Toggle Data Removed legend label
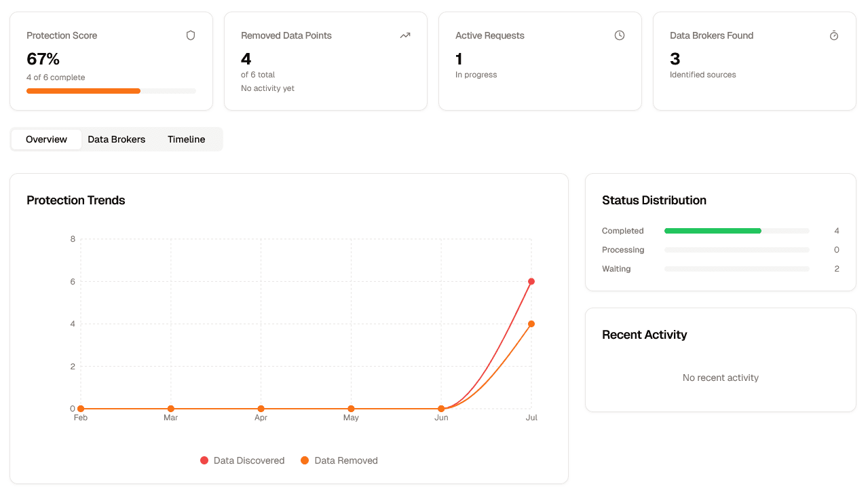Screen dimensions: 868x497 (346, 460)
